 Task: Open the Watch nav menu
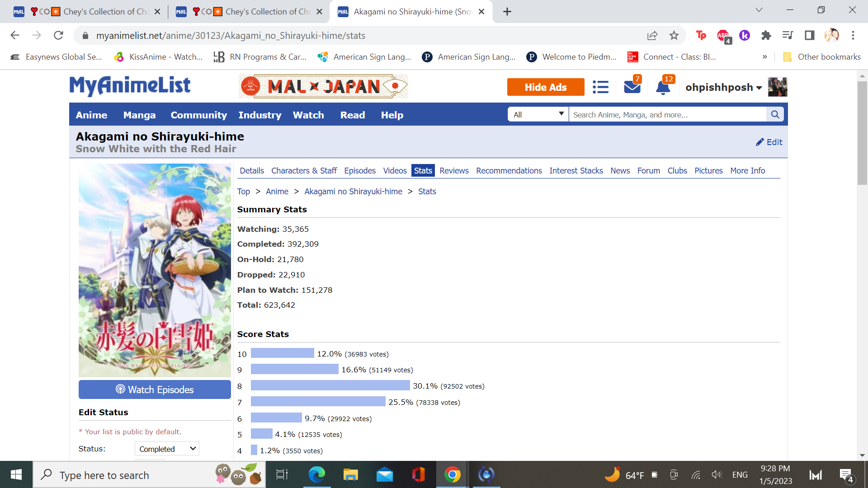point(308,115)
